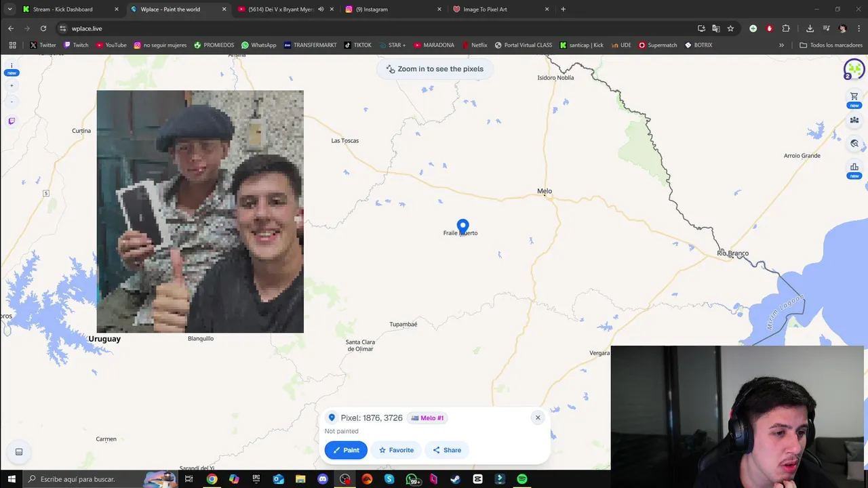Open Chrome three-dot menu
The image size is (868, 488).
click(859, 28)
